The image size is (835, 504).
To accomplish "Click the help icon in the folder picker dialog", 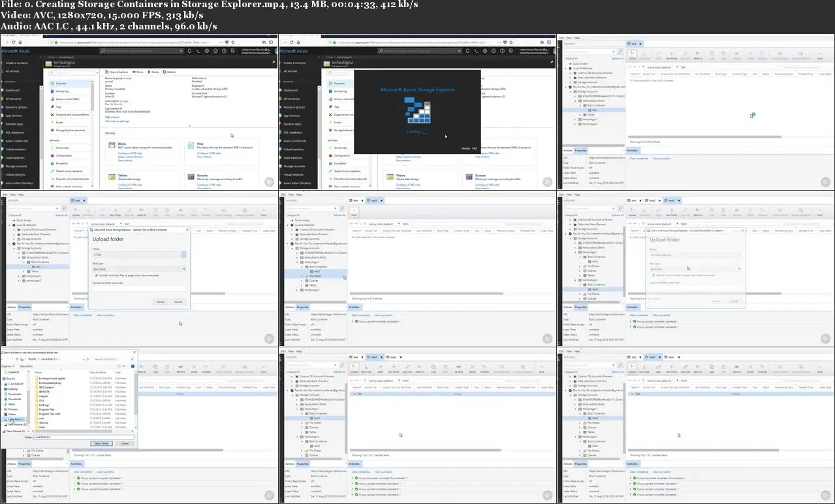I will pos(133,366).
